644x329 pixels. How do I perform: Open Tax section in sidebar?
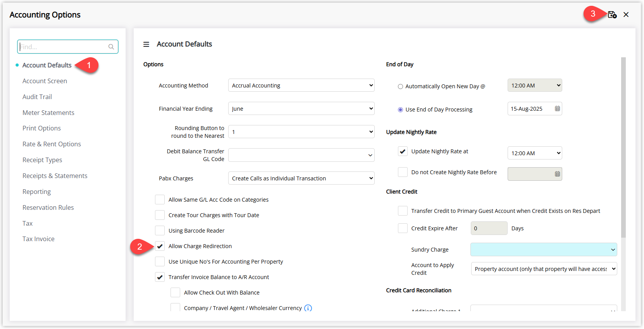[x=28, y=223]
